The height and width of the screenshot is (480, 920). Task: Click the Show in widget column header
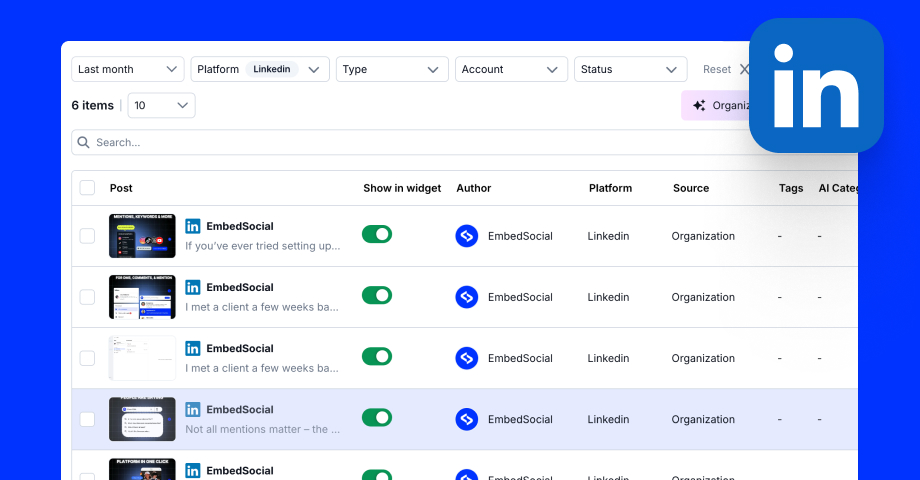[402, 188]
